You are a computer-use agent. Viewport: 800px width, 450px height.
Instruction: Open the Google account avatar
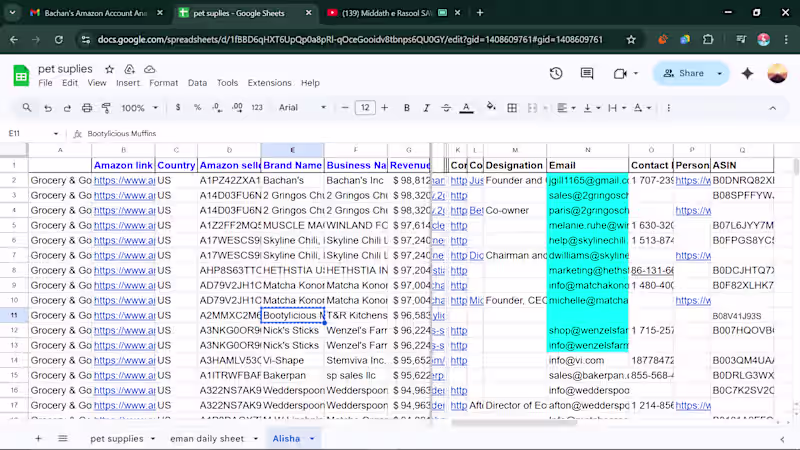coord(777,73)
